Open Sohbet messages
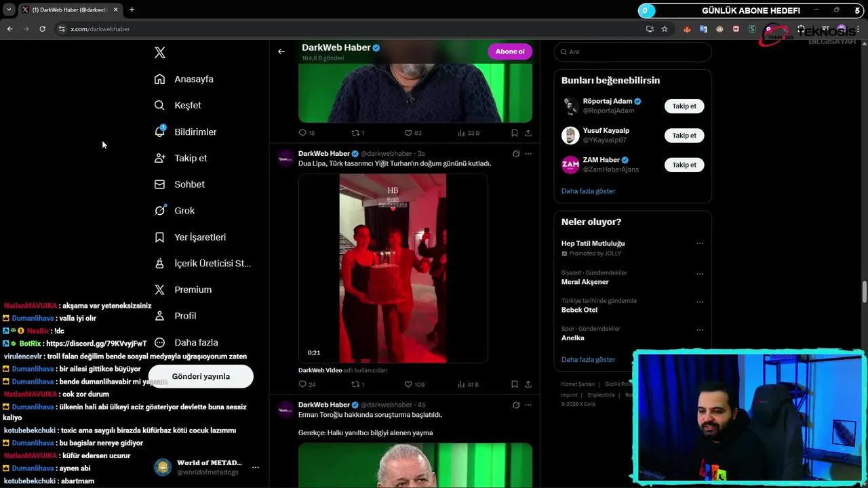868x488 pixels. [179, 184]
